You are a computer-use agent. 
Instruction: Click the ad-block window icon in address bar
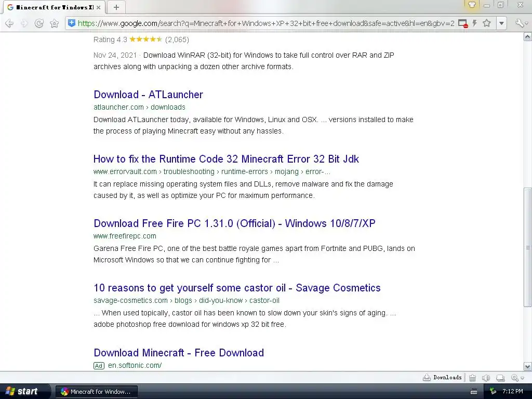click(x=463, y=23)
